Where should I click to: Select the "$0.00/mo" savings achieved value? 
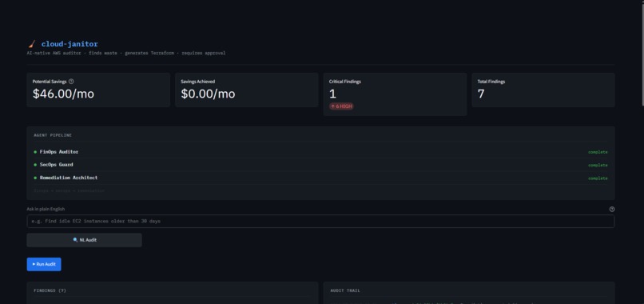pyautogui.click(x=208, y=94)
